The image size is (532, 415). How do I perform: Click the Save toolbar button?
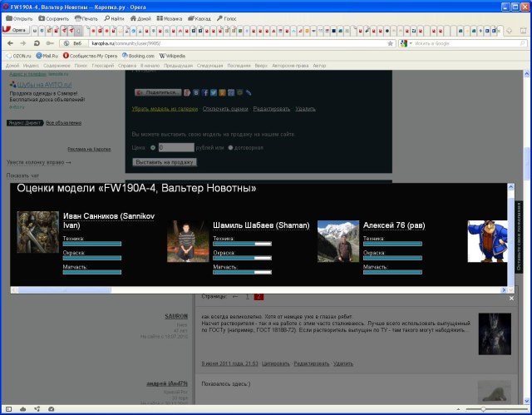click(53, 17)
